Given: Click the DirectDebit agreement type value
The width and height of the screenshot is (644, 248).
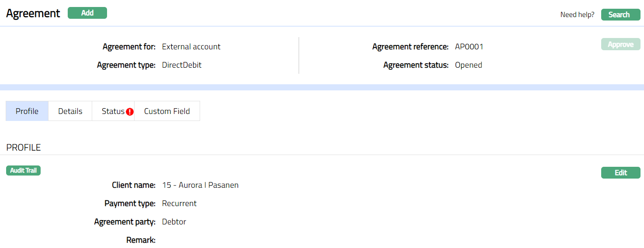Looking at the screenshot, I should click(x=182, y=65).
